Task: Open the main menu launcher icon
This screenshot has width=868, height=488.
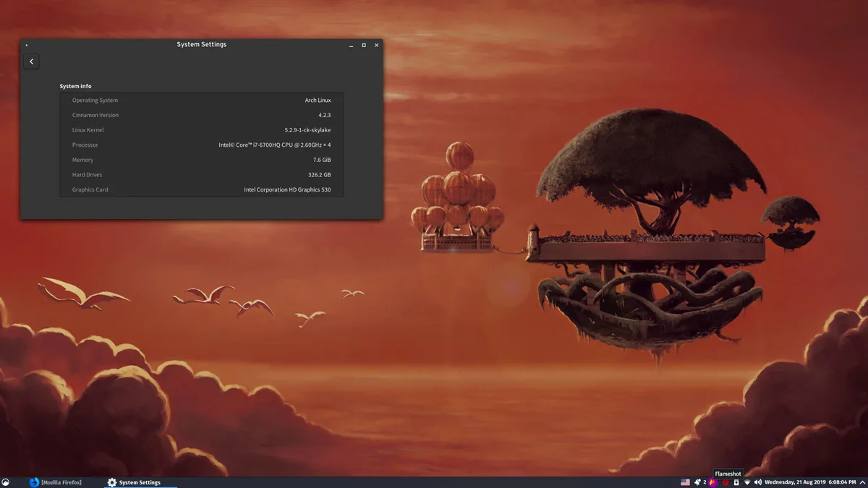Action: point(6,482)
